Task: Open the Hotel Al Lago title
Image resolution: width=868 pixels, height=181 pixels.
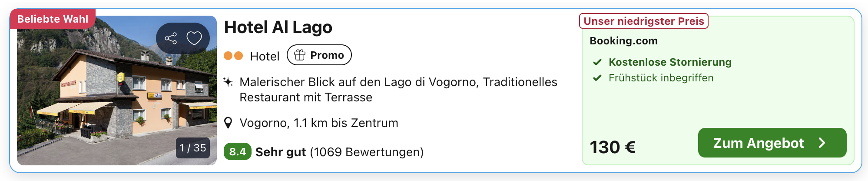Action: click(278, 27)
